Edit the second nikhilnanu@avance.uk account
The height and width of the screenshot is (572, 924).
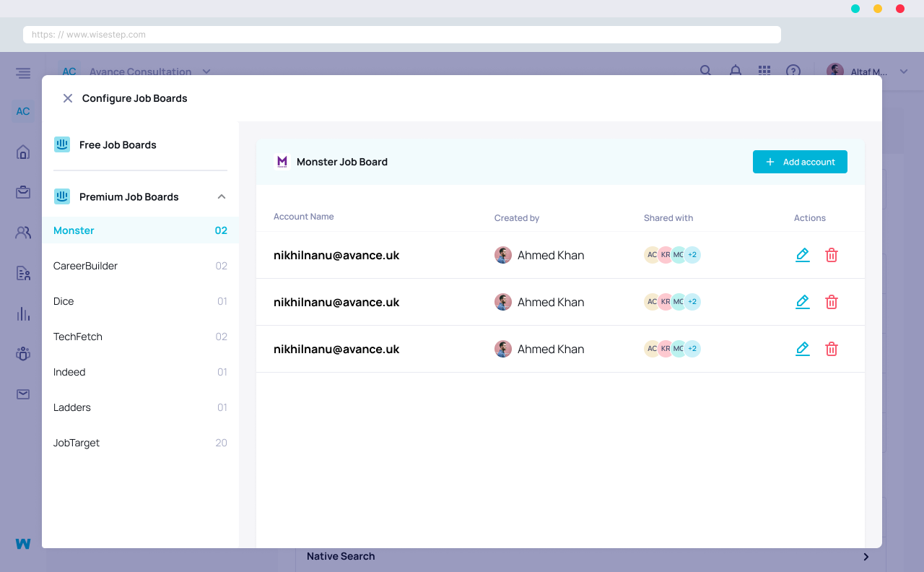[x=802, y=302]
